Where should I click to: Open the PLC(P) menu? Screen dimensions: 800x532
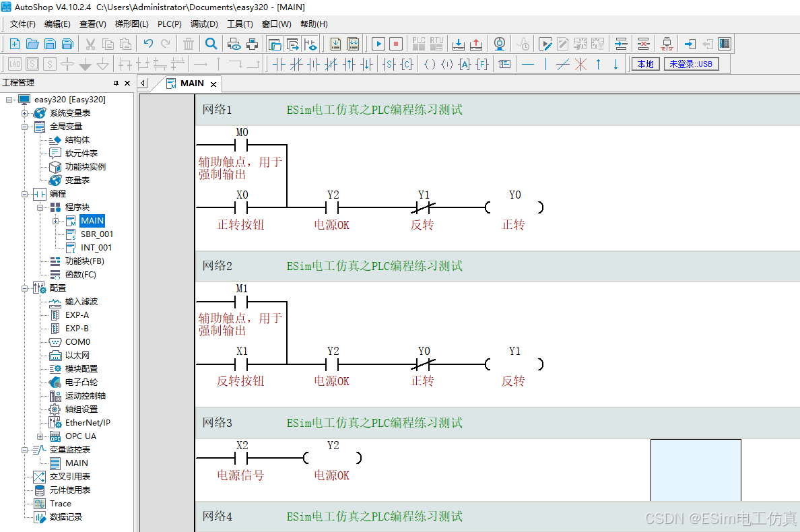coord(170,24)
